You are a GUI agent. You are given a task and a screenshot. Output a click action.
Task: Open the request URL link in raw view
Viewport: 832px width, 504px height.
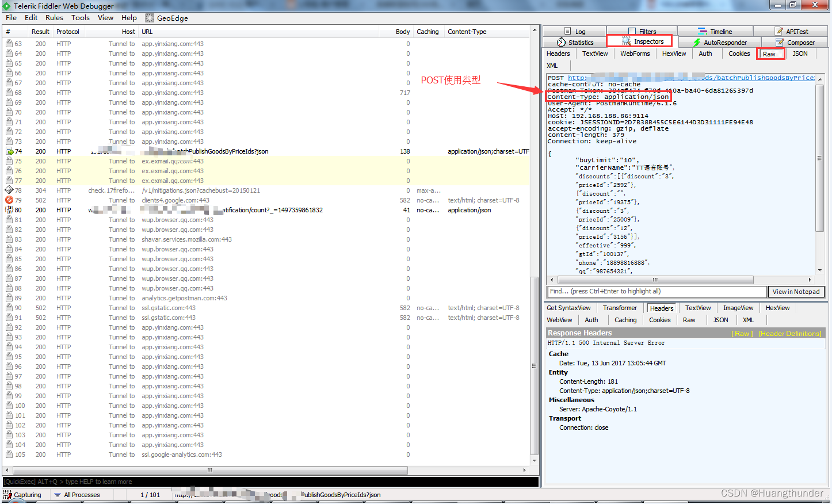pyautogui.click(x=691, y=78)
